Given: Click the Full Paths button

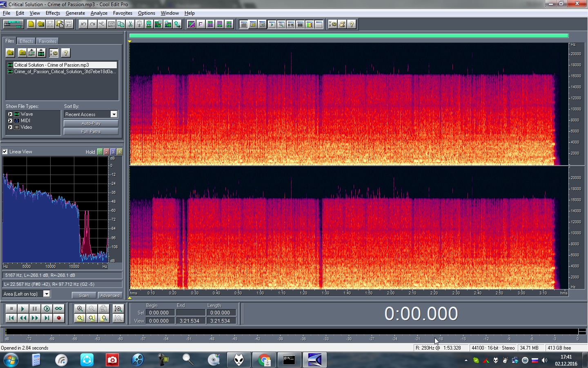Looking at the screenshot, I should click(91, 132).
